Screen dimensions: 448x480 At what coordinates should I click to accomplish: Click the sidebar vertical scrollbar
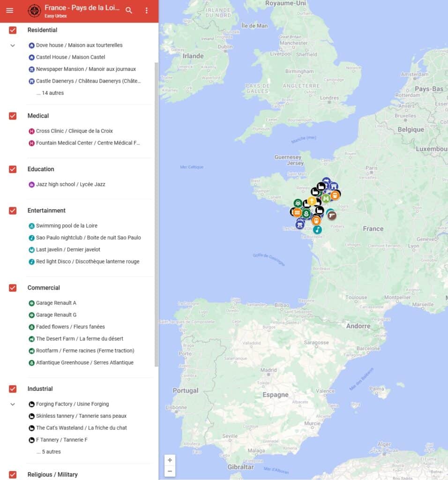click(x=157, y=214)
